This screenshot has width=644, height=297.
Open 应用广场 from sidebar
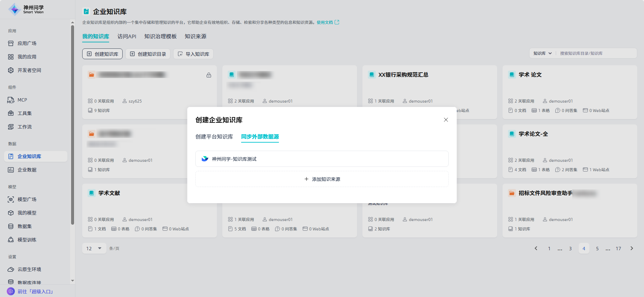pos(27,43)
